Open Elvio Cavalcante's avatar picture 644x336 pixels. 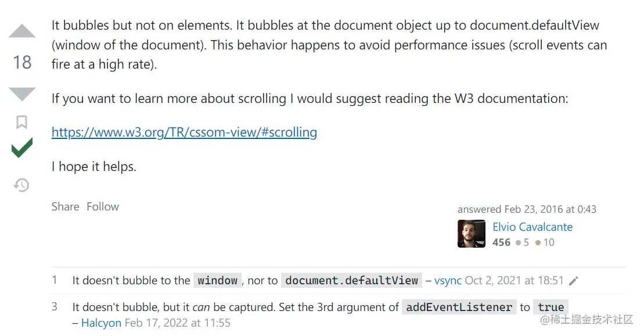[x=472, y=234]
